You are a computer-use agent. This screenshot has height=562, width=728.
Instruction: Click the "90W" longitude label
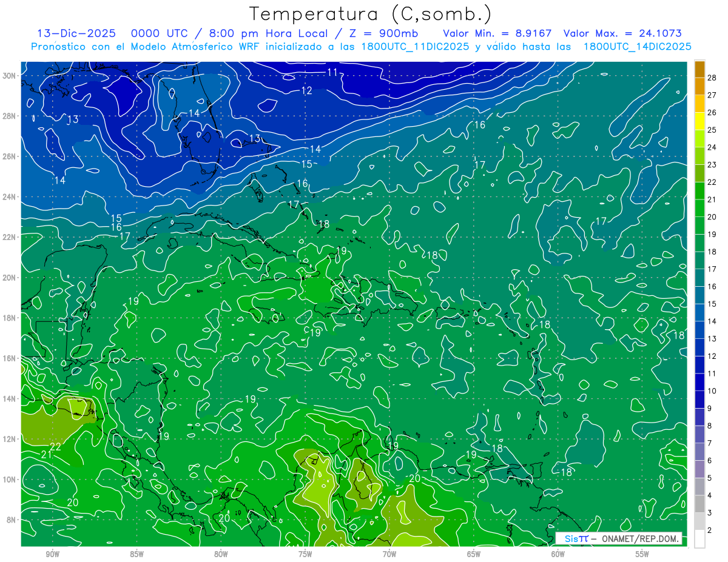click(52, 554)
